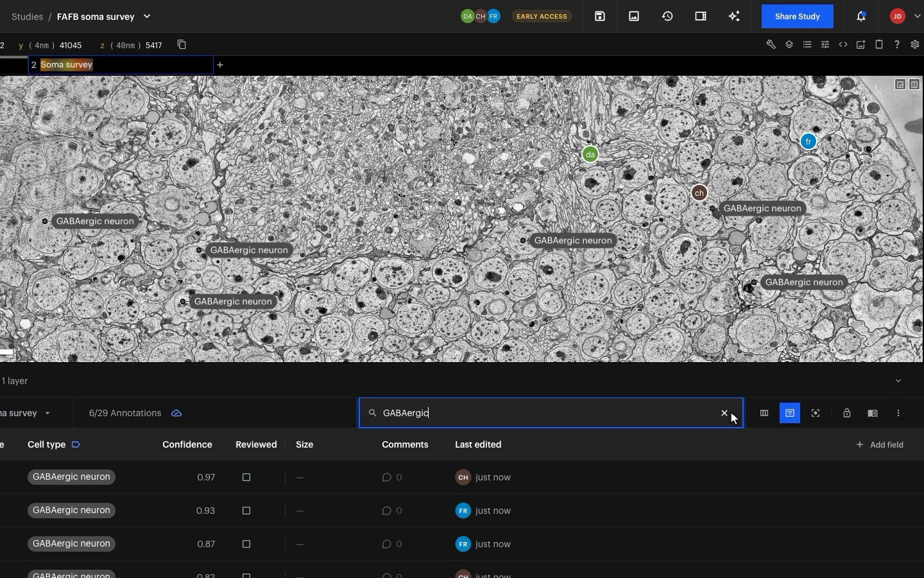Check Reviewed box for 0.87 row
Image resolution: width=924 pixels, height=578 pixels.
click(x=246, y=544)
